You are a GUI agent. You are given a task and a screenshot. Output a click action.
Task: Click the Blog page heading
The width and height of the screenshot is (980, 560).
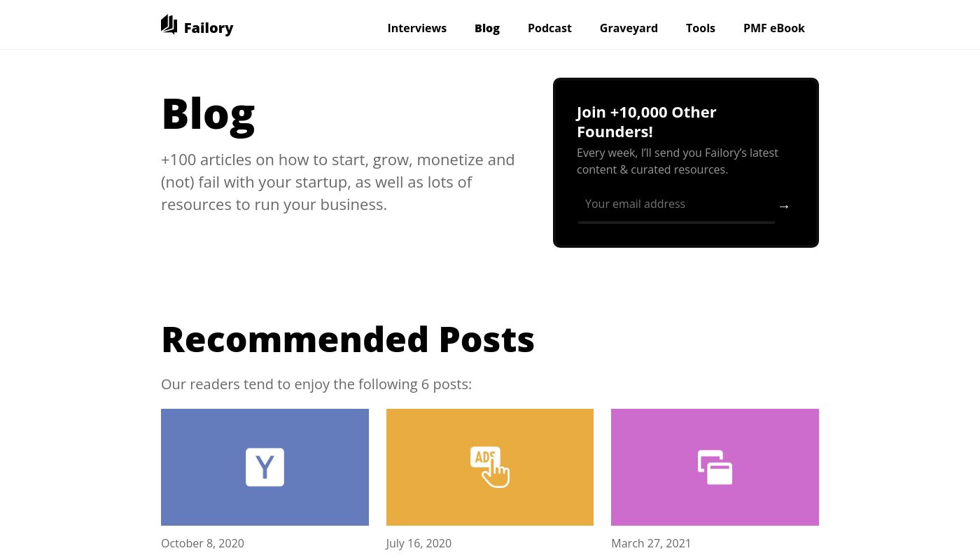(x=208, y=113)
